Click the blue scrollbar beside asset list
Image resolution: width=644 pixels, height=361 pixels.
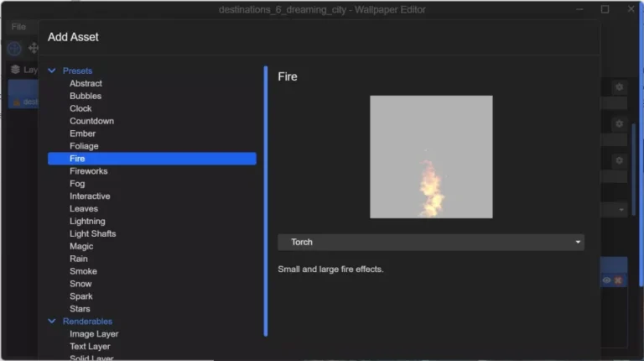266,201
